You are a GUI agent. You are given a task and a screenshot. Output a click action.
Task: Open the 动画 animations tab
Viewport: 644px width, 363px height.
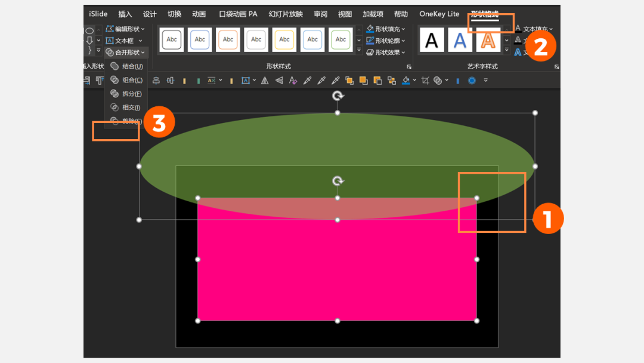[199, 14]
